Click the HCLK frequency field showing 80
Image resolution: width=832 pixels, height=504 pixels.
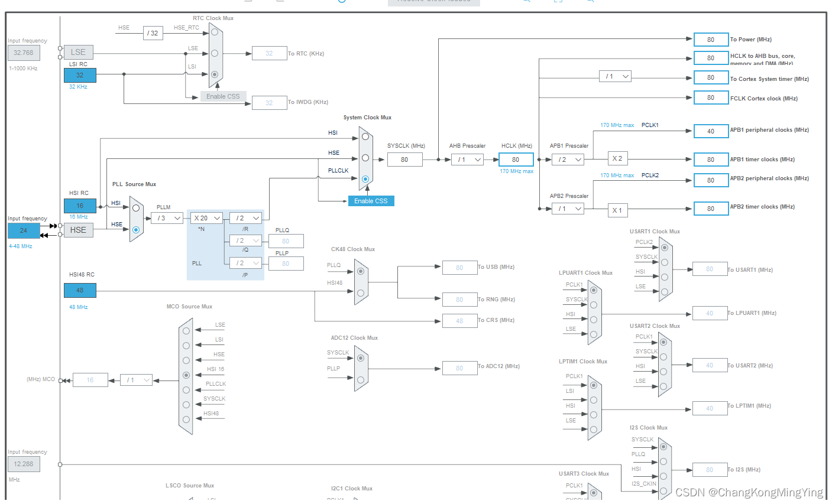point(516,160)
